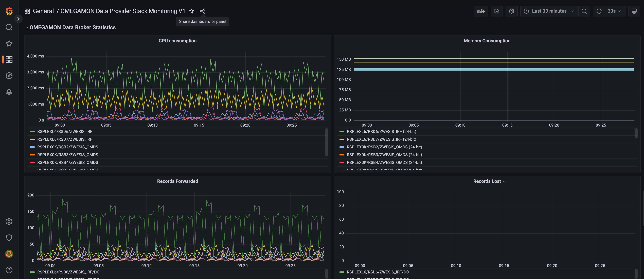Click the orange RSPLEX0K/RSB3/ZWESIS_OMDS color swatch
The width and height of the screenshot is (644, 279).
tap(32, 155)
